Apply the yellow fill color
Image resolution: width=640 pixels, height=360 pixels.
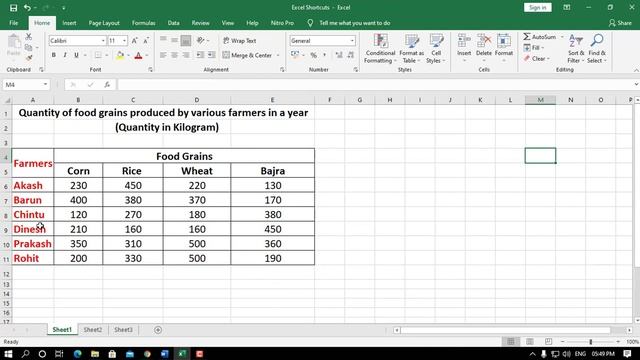120,55
